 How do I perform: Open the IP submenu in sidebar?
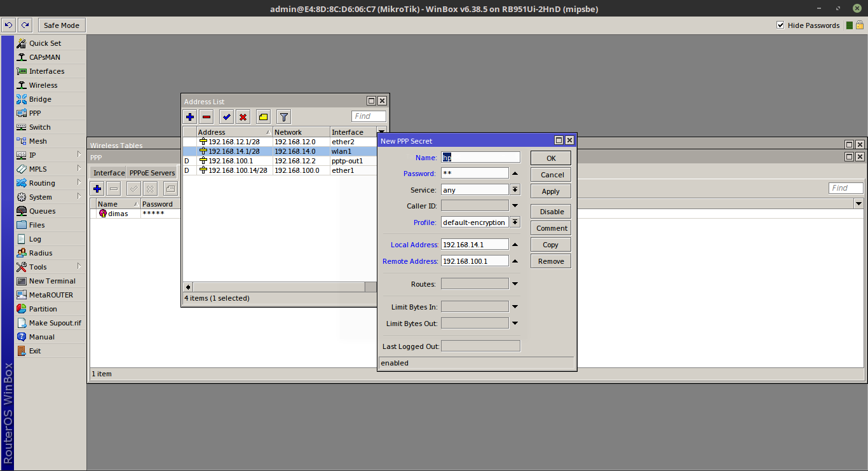pyautogui.click(x=50, y=155)
